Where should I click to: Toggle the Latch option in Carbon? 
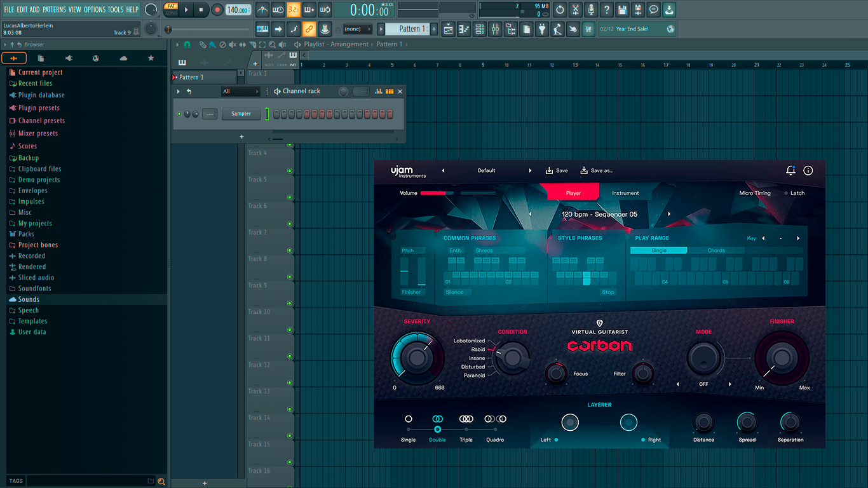[794, 193]
